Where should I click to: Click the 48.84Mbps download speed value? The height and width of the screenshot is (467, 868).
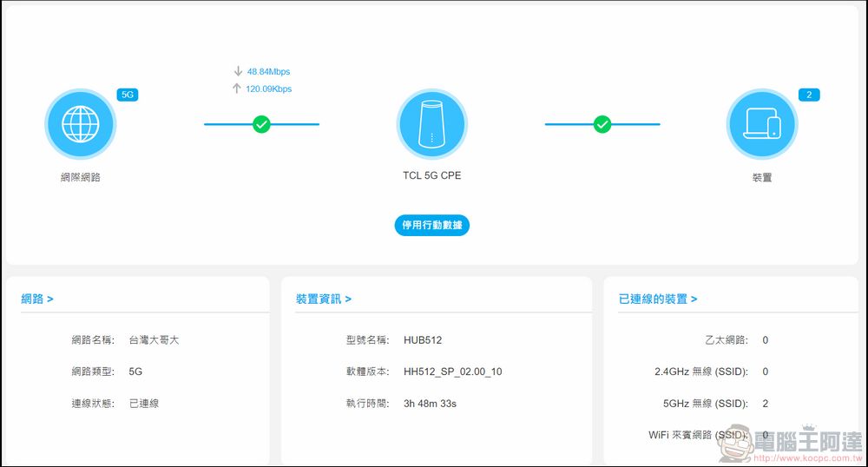268,71
